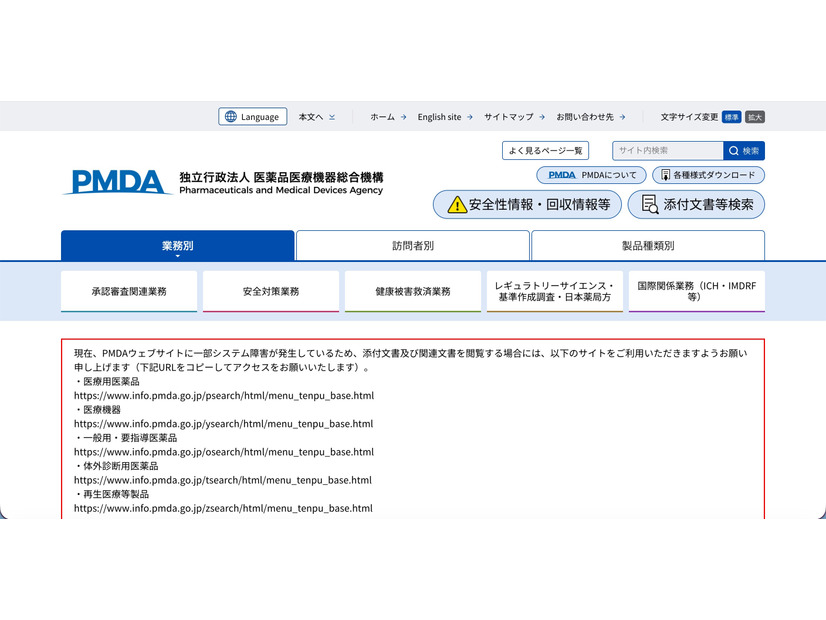Click the arrow icon next to サイトマップ
This screenshot has width=826, height=620.
542,117
